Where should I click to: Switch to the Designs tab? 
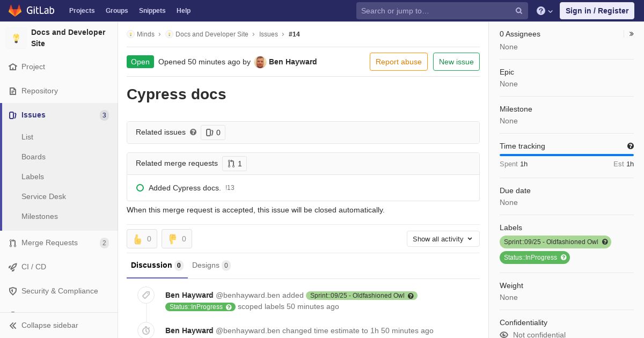[x=211, y=265]
